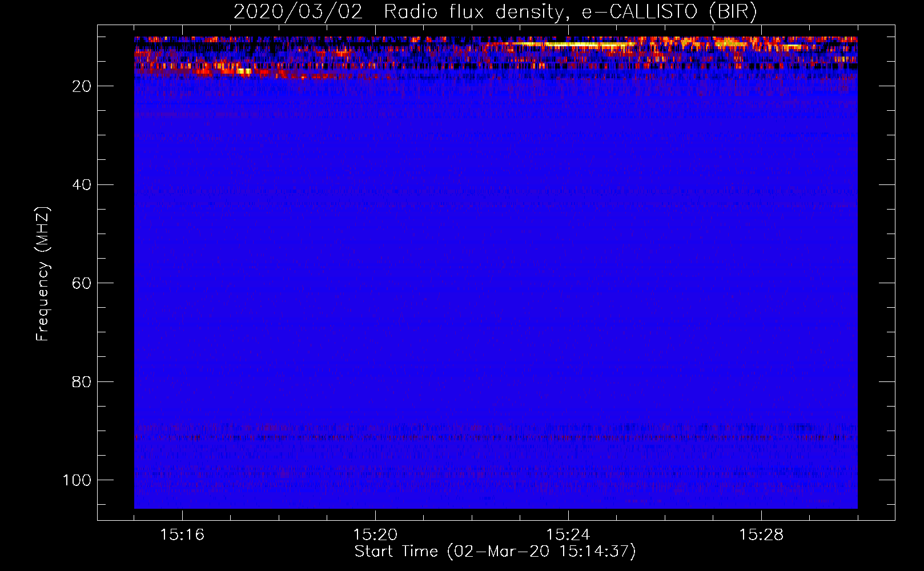This screenshot has height=571, width=924.
Task: Click the '15:28' time axis label
Action: [x=761, y=535]
